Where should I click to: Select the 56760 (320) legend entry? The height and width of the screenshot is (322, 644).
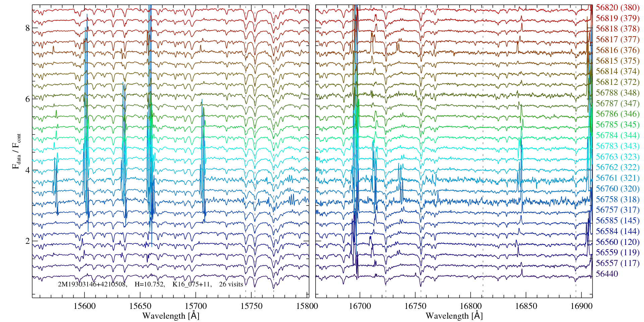click(x=617, y=189)
